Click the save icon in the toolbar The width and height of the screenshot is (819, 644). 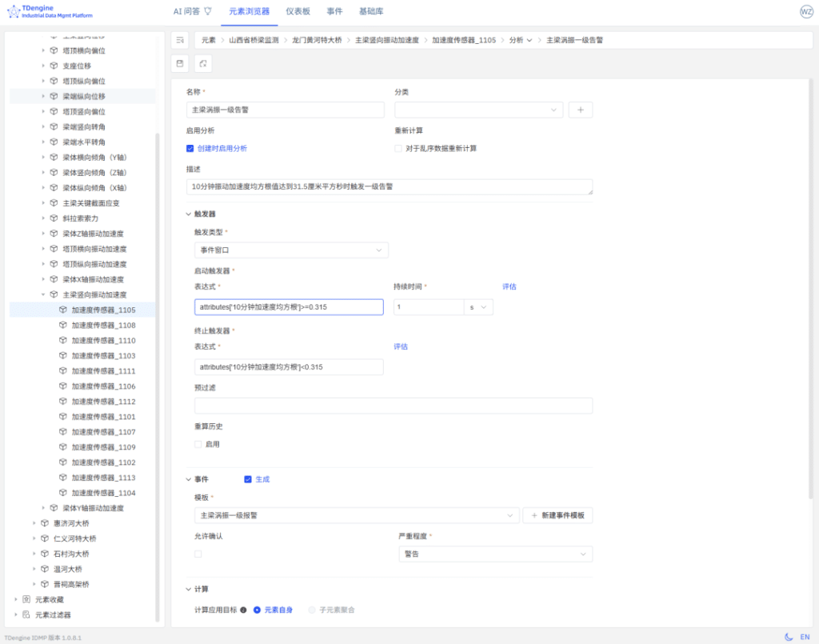(180, 64)
